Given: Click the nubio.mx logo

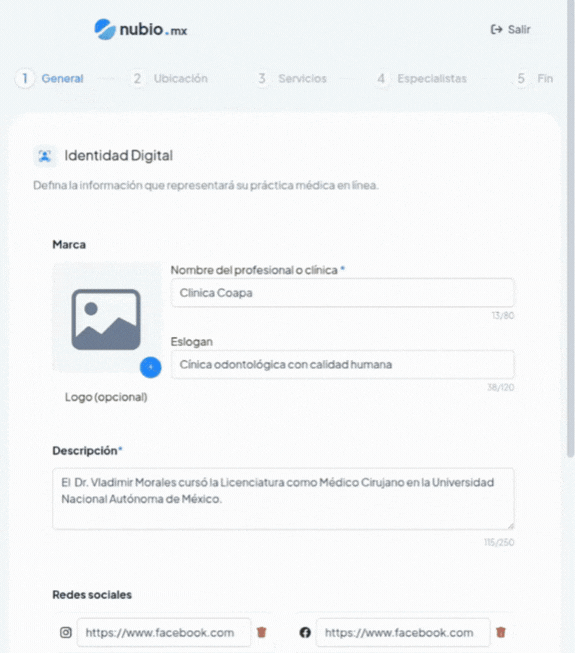Looking at the screenshot, I should [141, 30].
